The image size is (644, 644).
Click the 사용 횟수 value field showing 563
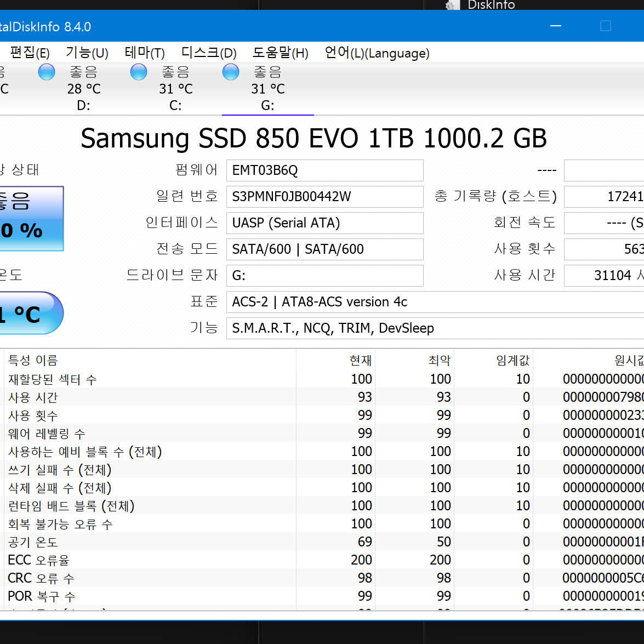(604, 249)
